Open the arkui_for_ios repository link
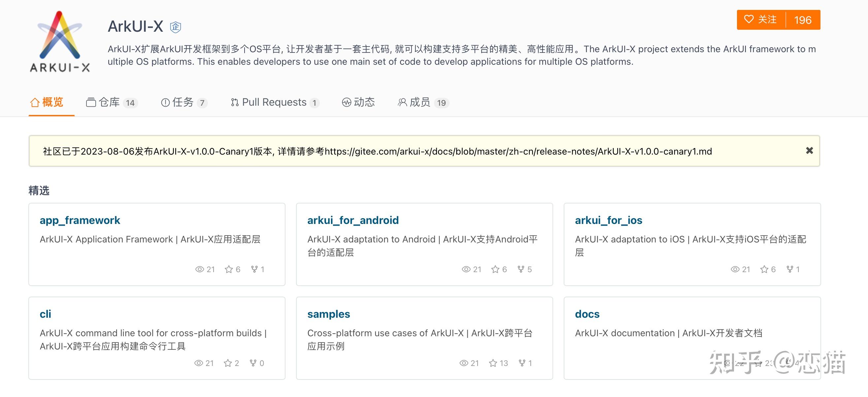This screenshot has width=868, height=397. point(609,220)
